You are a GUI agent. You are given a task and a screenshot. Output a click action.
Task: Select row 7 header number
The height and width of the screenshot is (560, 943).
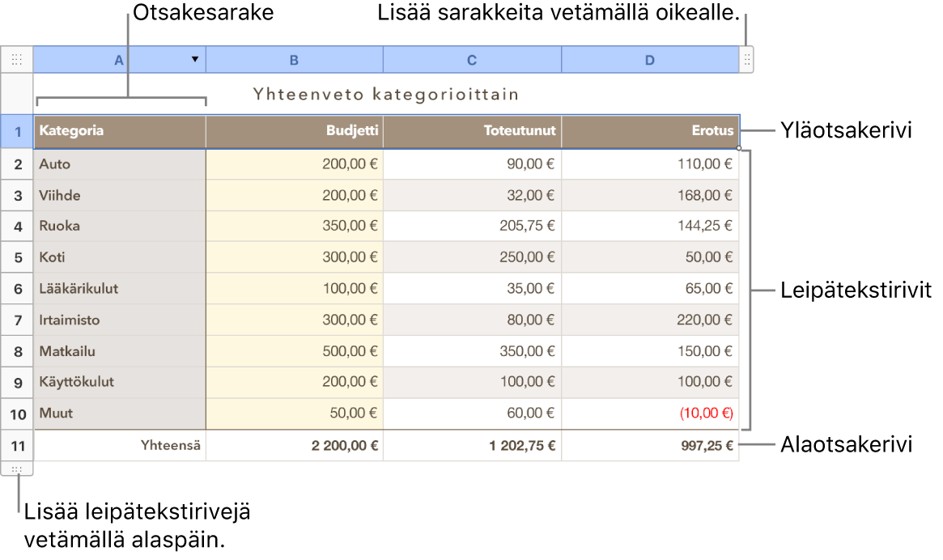click(18, 320)
